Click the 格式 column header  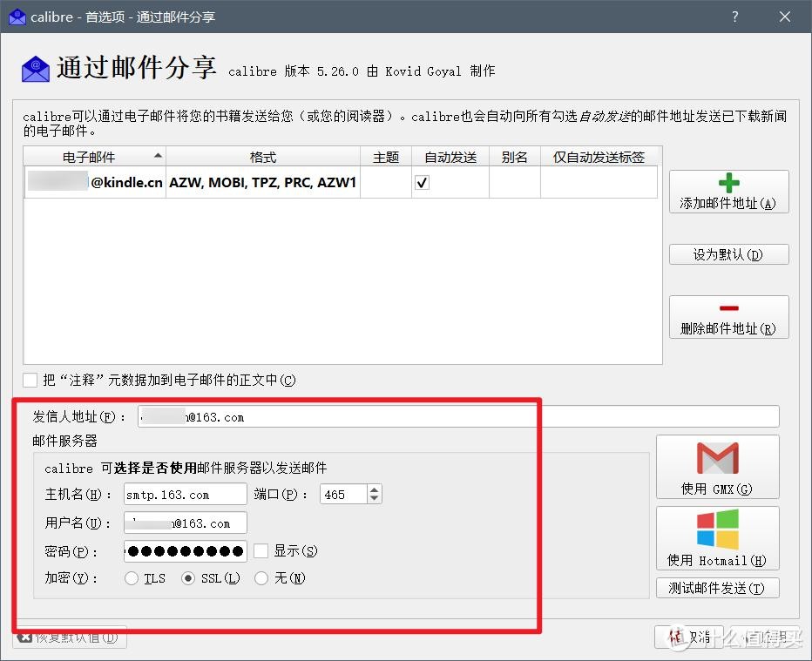coord(262,157)
